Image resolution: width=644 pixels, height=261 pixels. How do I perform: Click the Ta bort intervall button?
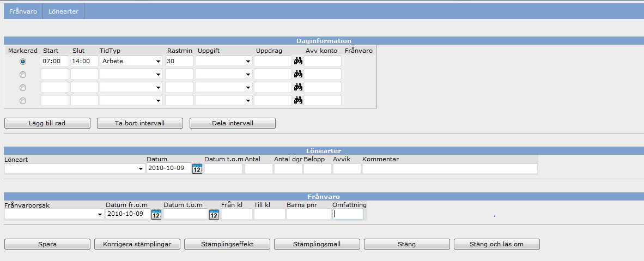pyautogui.click(x=139, y=123)
